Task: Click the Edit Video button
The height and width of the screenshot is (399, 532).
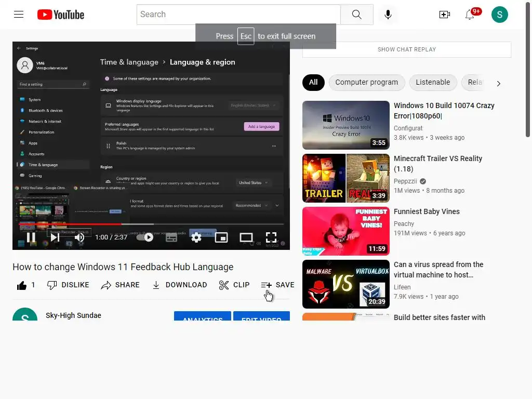Action: (x=262, y=316)
